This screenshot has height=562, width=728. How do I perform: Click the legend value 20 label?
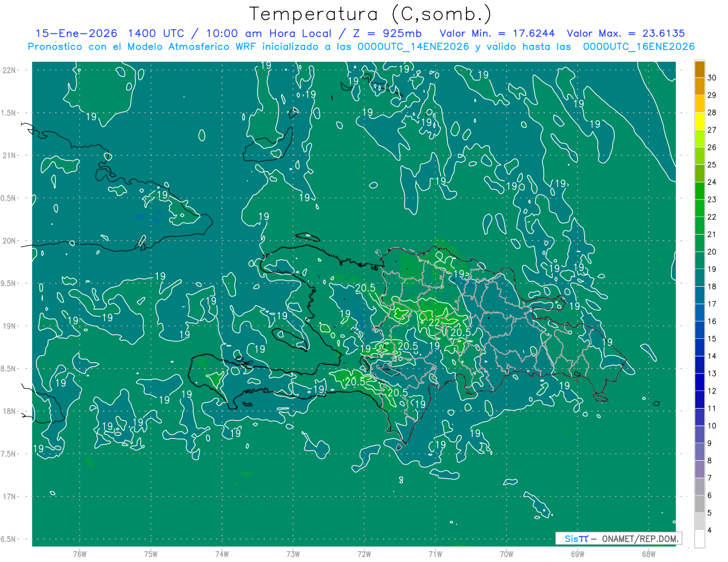712,252
